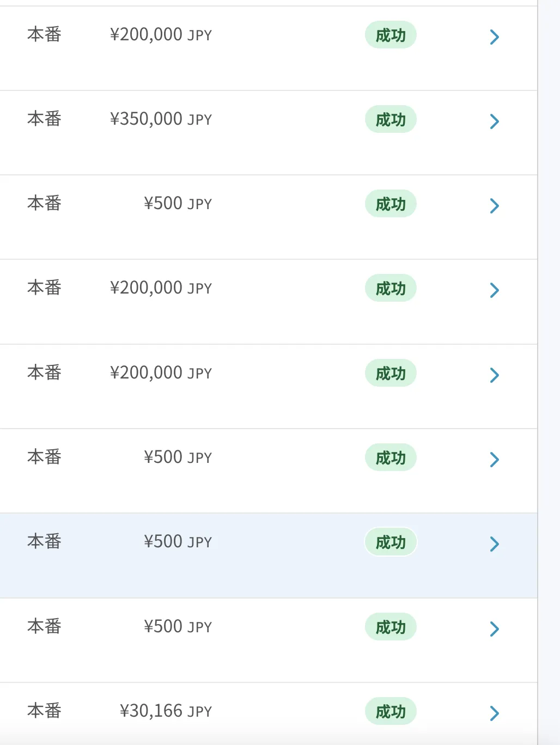Click the 成功 status badge for ¥30,166
Screen dimensions: 560x745
pyautogui.click(x=391, y=711)
